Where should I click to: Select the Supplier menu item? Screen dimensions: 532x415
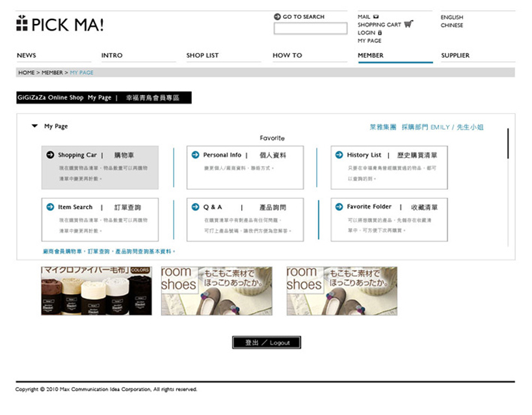coord(455,55)
